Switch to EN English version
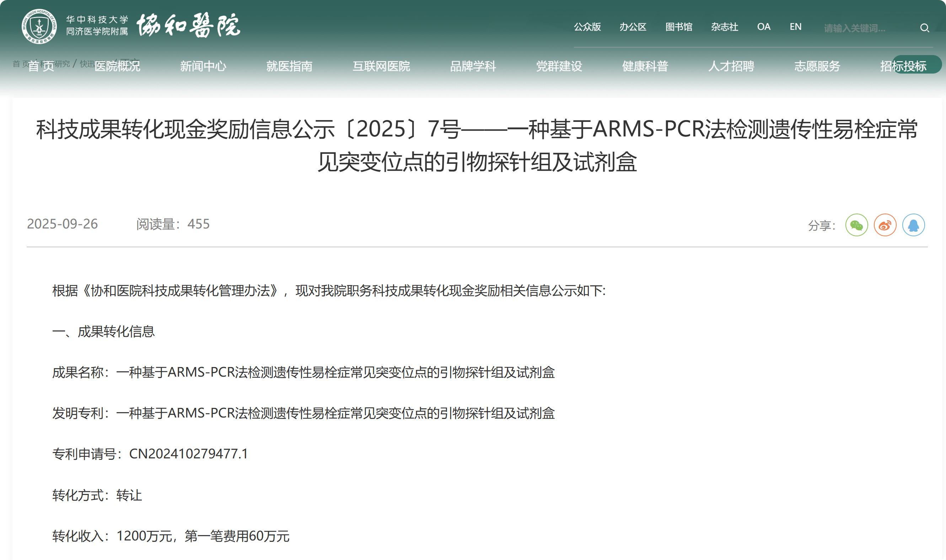Screen dimensions: 946x560 pos(795,27)
